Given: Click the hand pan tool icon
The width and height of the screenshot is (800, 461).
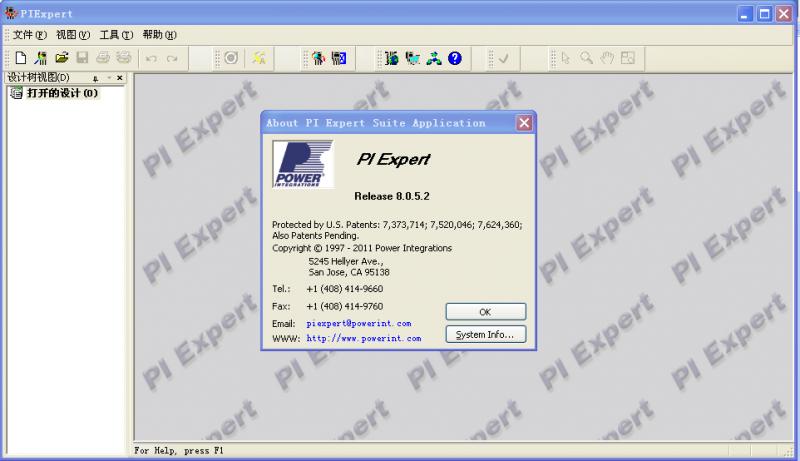Looking at the screenshot, I should click(x=607, y=58).
